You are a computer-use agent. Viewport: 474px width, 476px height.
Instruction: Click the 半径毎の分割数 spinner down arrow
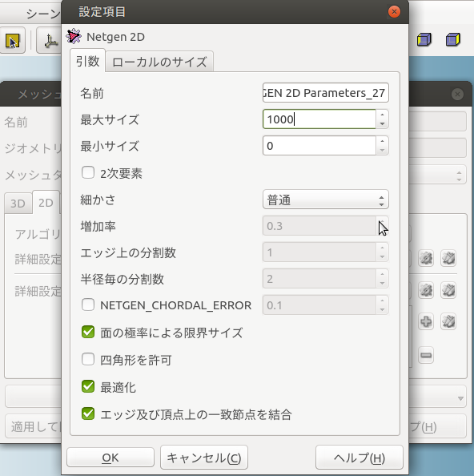(382, 284)
